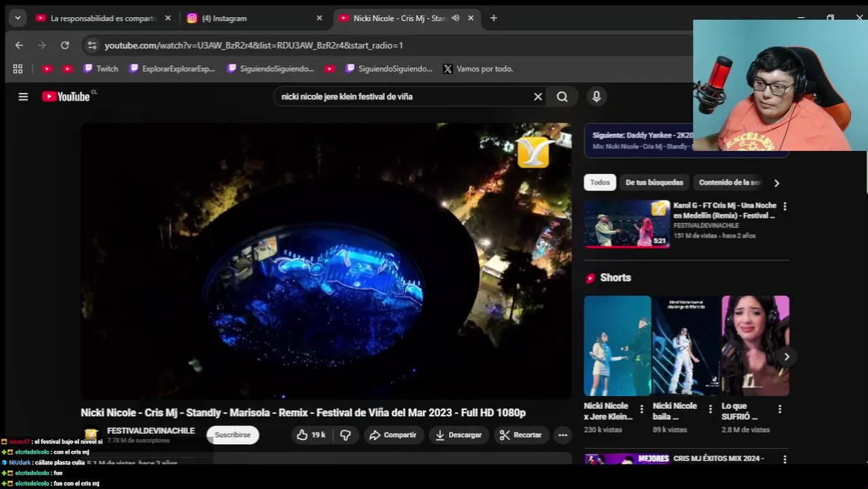Run the search with magnifier button

click(562, 96)
